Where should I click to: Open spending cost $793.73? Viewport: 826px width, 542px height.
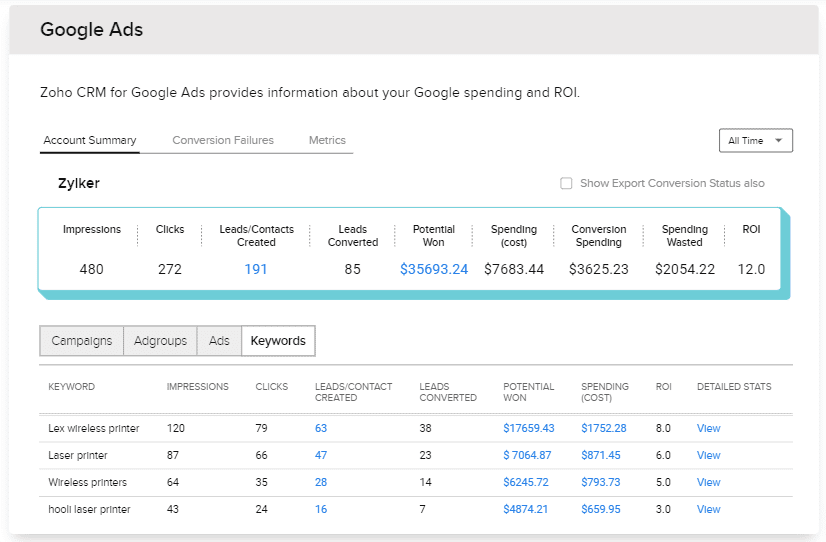pos(601,482)
